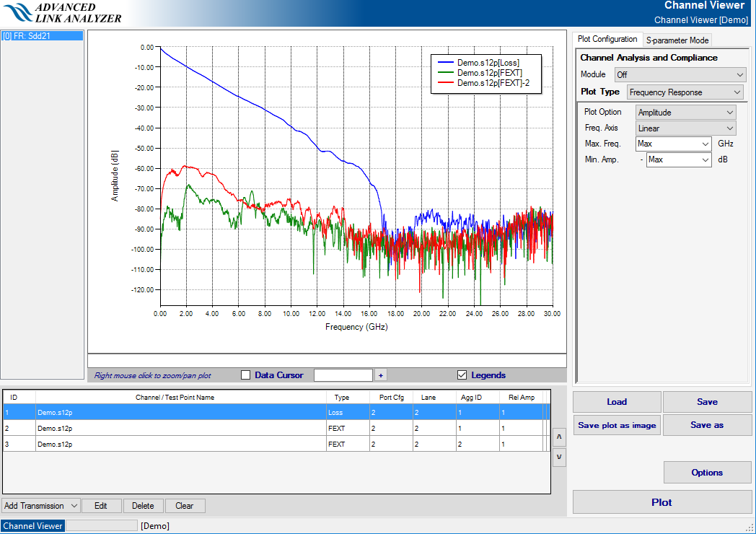The image size is (756, 534).
Task: Click the plus button next to Data Cursor
Action: pyautogui.click(x=381, y=375)
